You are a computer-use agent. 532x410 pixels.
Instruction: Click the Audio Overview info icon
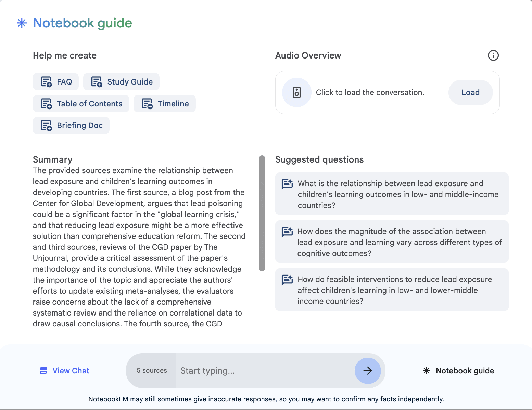[493, 55]
